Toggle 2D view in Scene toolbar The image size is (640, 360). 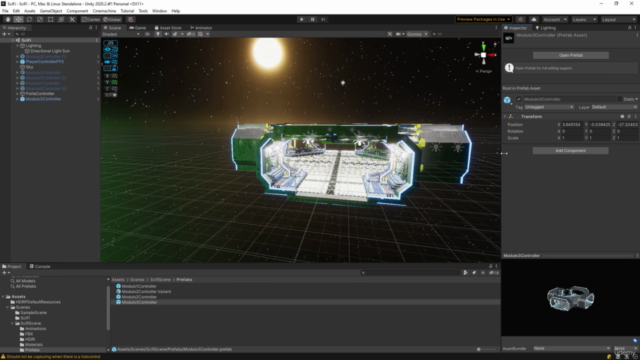147,34
